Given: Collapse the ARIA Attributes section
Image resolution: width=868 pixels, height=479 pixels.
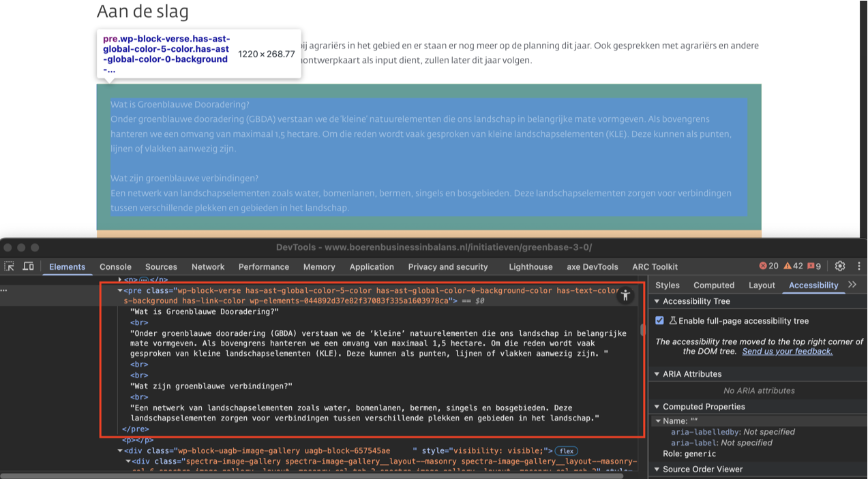Looking at the screenshot, I should (657, 374).
